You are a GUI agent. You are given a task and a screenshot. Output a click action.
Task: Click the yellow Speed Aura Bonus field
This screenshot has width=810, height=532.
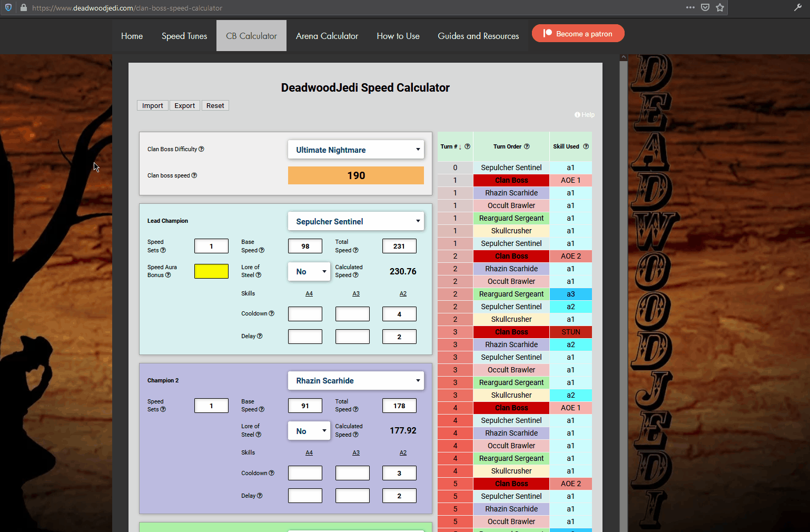click(x=211, y=271)
